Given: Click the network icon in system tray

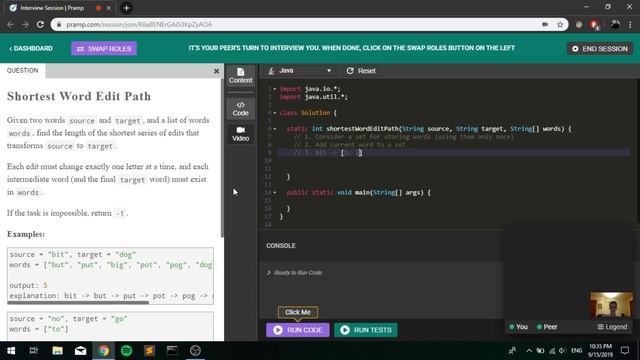Looking at the screenshot, I should click(552, 351).
